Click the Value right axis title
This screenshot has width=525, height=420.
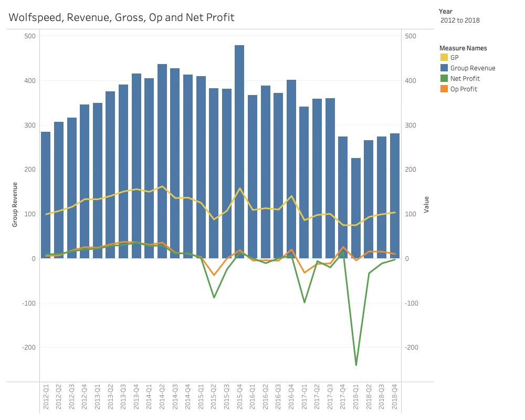point(426,204)
